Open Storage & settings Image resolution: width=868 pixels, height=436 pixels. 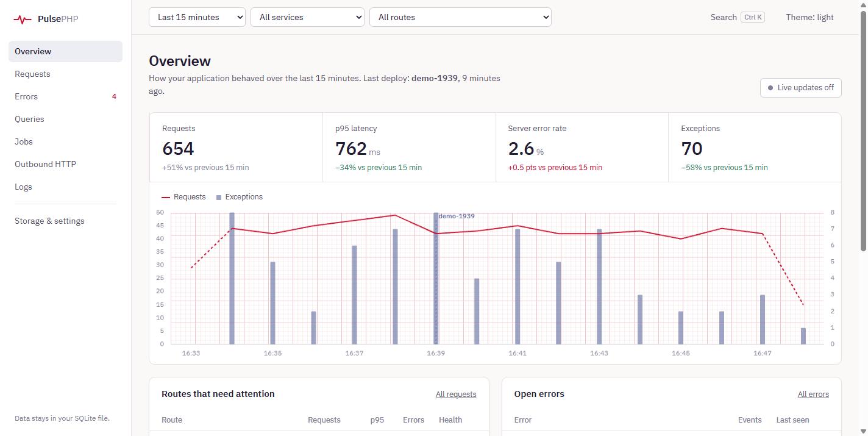pyautogui.click(x=65, y=221)
